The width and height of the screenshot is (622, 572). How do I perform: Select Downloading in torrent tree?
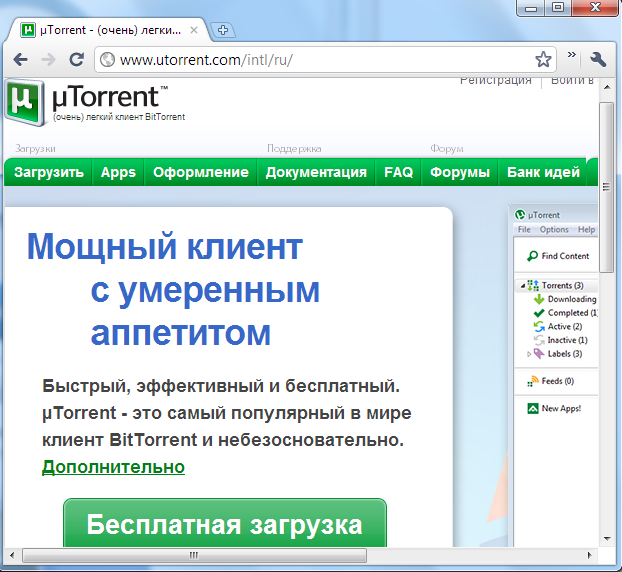click(x=572, y=299)
